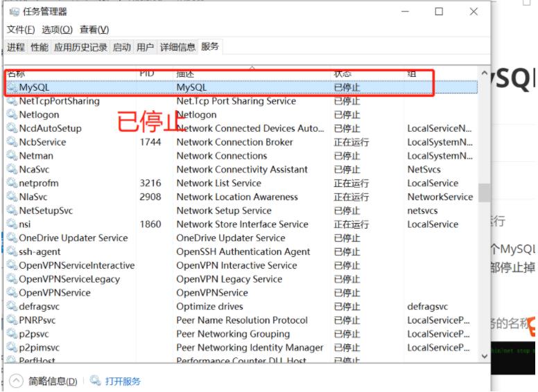Screen dimensions: 538x392
Task: Click the 打开服务 link
Action: (x=123, y=381)
